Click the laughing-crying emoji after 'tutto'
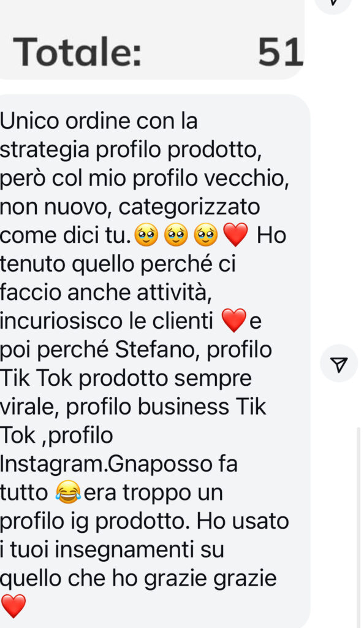The image size is (364, 628). [x=68, y=492]
